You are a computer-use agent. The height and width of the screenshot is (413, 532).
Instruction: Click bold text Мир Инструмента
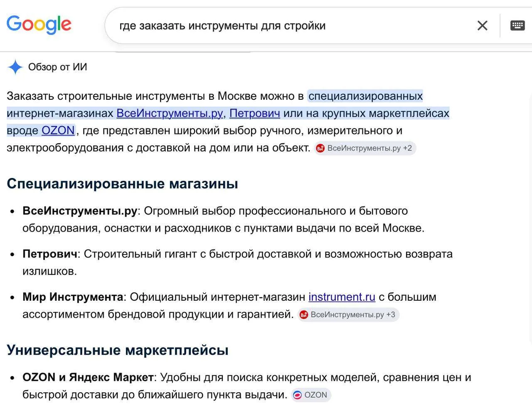pos(73,297)
